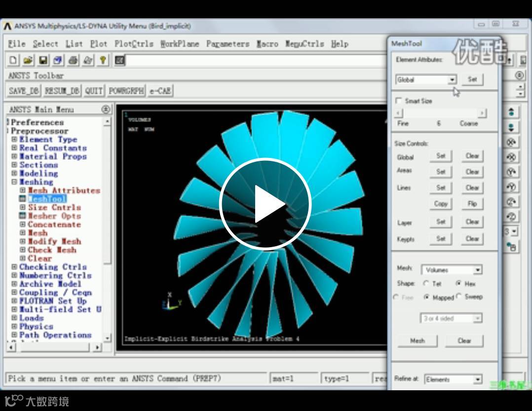
Task: Select Modify Mesh in the Meshing tree
Action: 54,241
